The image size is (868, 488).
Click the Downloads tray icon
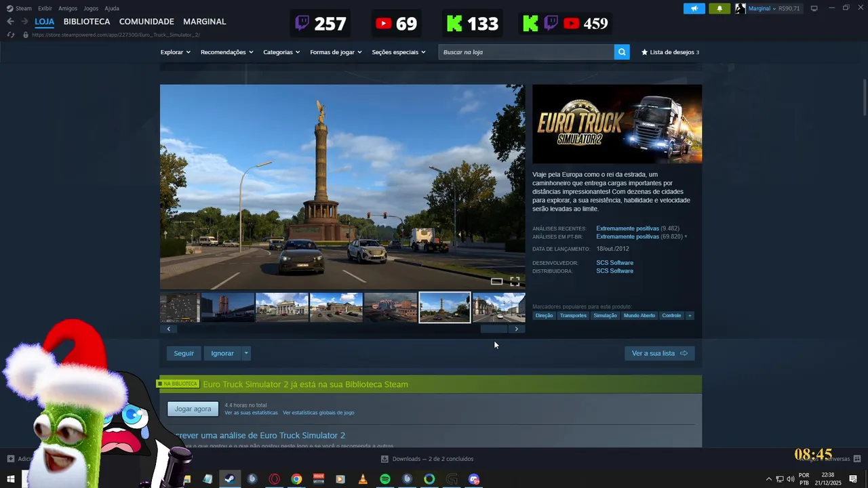tap(385, 459)
